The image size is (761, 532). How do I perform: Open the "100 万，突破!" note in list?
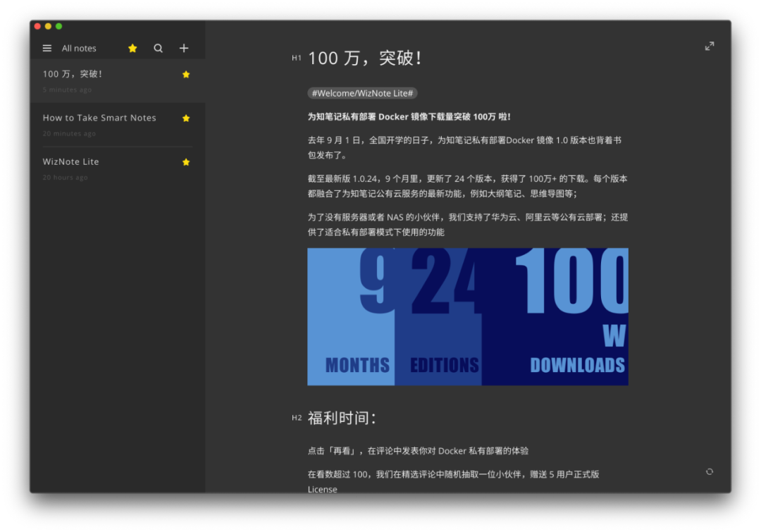point(118,81)
